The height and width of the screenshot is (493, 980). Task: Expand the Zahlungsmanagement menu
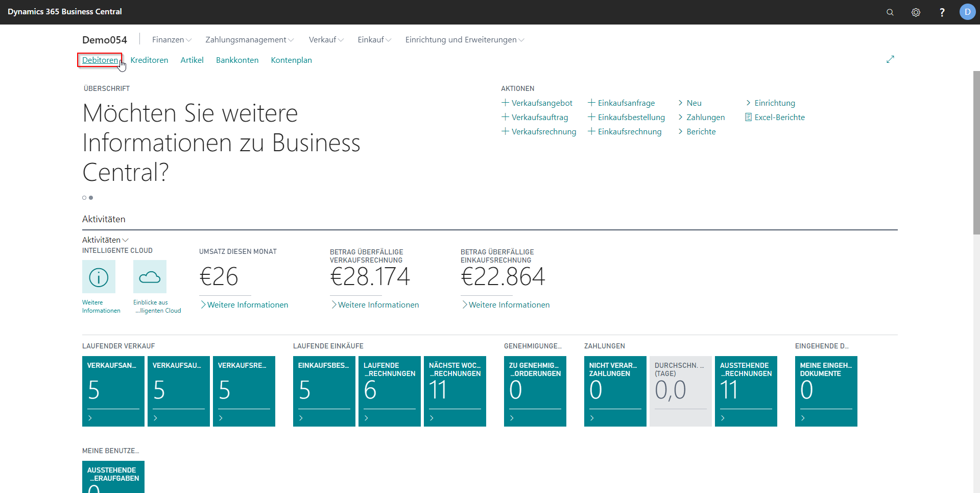coord(250,40)
